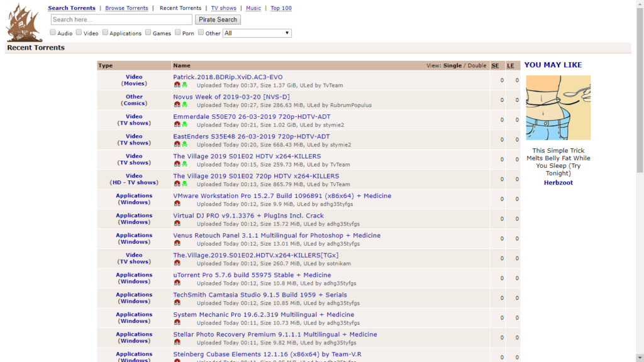644x362 pixels.
Task: Open VMware Workstation Pro 15.2.7 torrent link
Action: pyautogui.click(x=282, y=196)
